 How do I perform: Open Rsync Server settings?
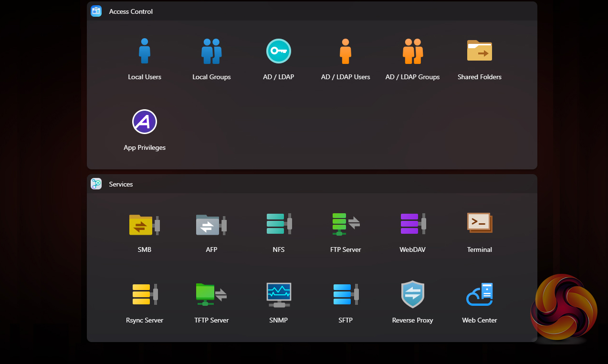pyautogui.click(x=145, y=295)
